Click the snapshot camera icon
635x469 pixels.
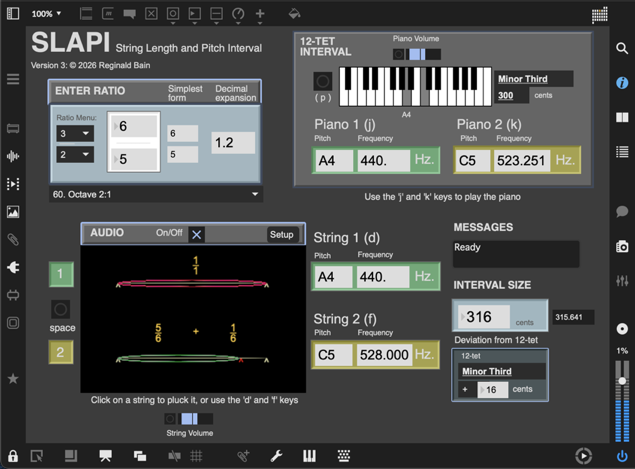622,246
